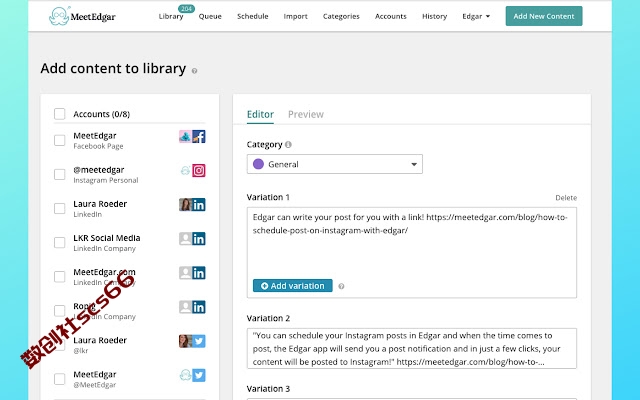Toggle the Accounts (0/8) select-all checkbox
The height and width of the screenshot is (400, 640).
(60, 114)
